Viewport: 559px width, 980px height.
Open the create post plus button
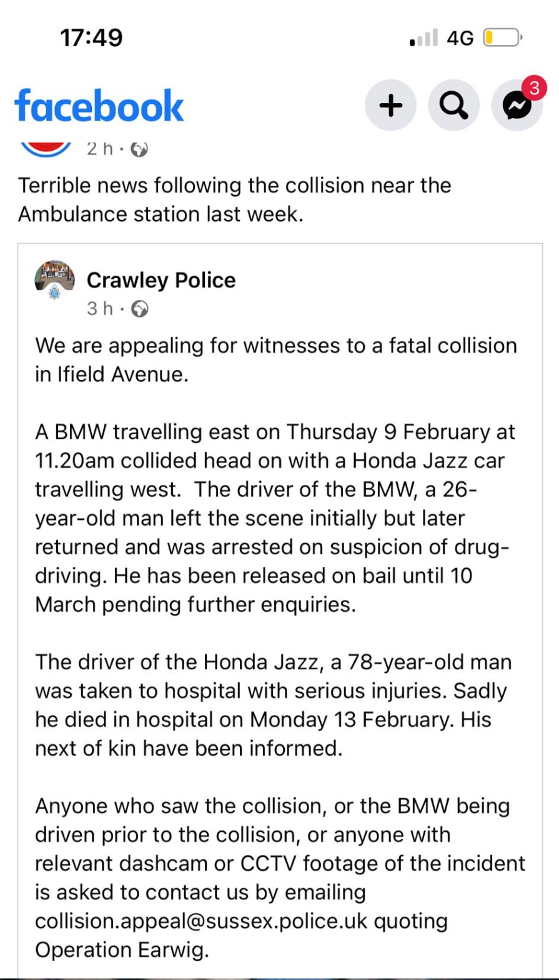click(391, 106)
